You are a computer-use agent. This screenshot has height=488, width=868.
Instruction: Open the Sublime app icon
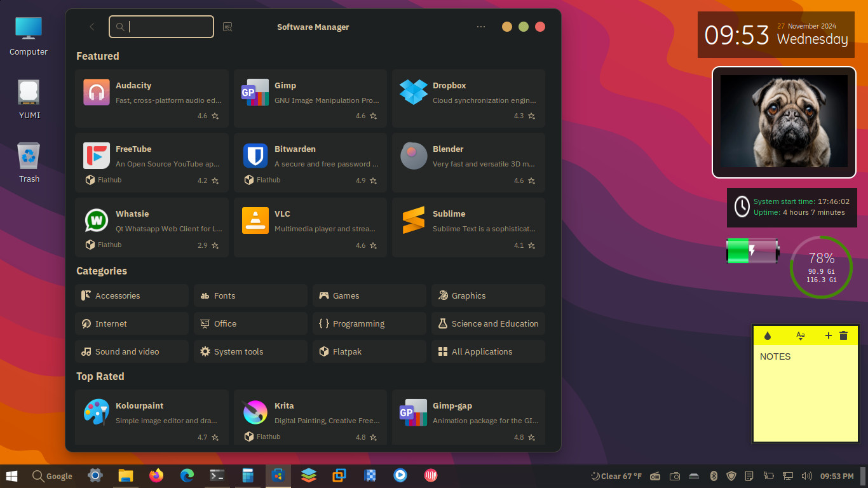414,220
